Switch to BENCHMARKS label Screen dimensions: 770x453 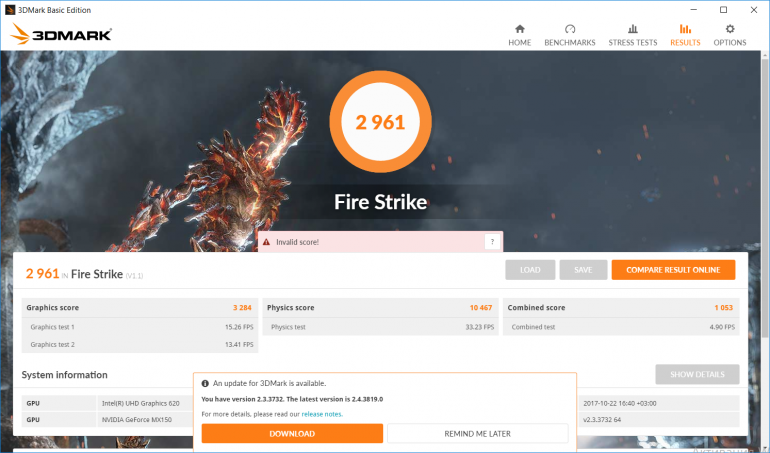pyautogui.click(x=570, y=43)
